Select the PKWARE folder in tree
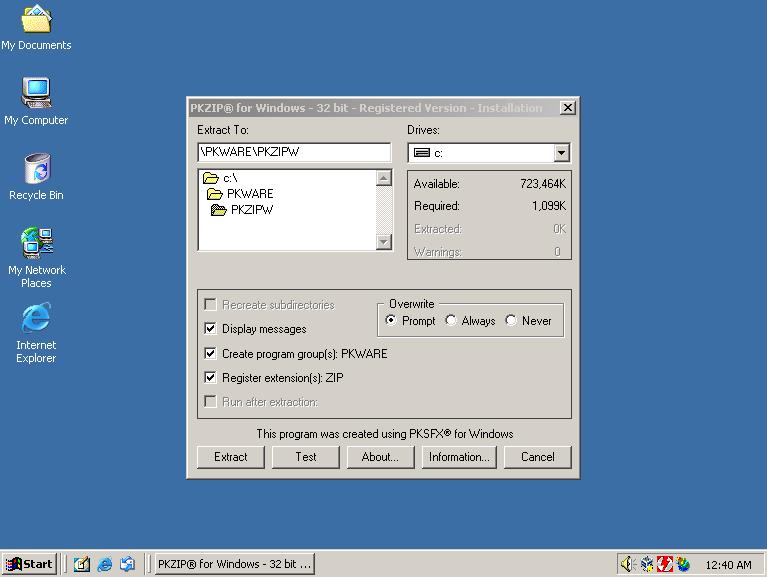This screenshot has height=577, width=767. click(249, 194)
